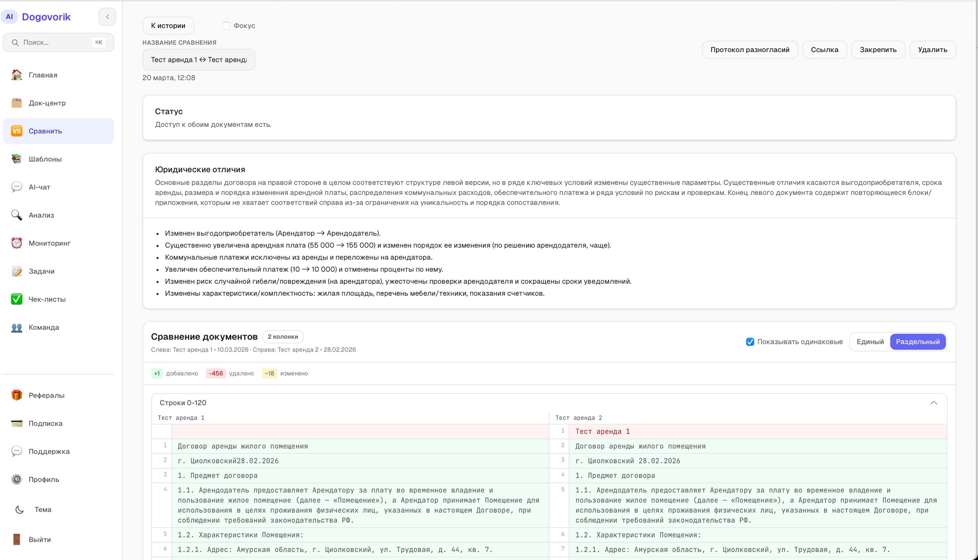Click the Выйти door icon
Viewport: 978px width, 560px height.
16,539
